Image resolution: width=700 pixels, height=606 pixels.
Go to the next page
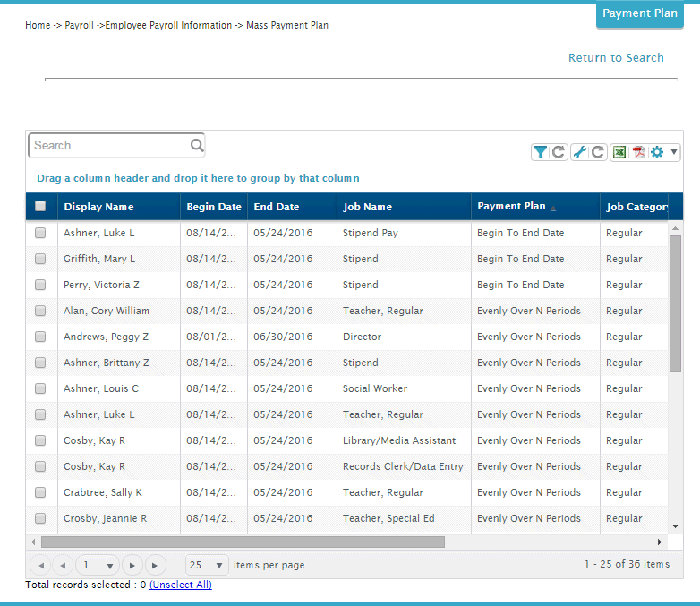click(x=132, y=565)
